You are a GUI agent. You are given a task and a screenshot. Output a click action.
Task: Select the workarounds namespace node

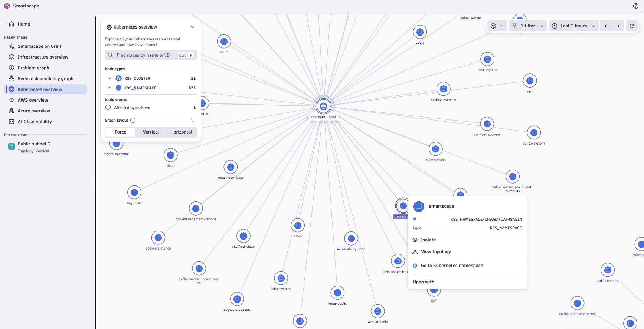pyautogui.click(x=377, y=311)
